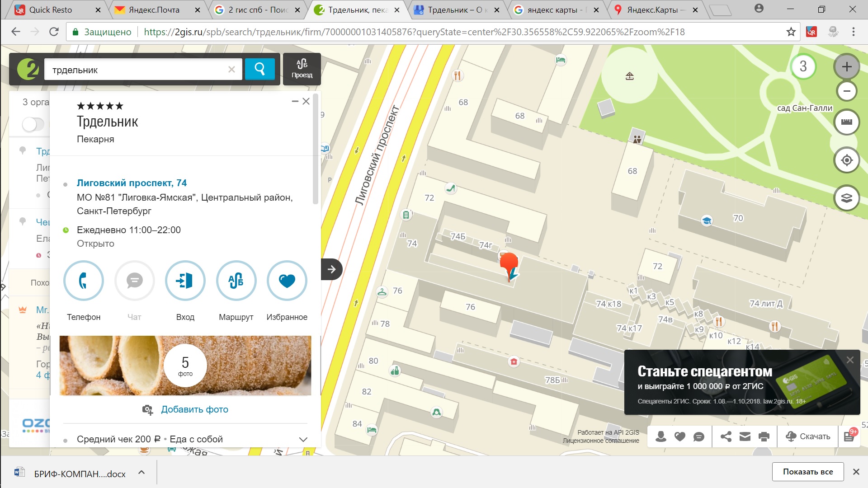This screenshot has width=868, height=488.
Task: Switch to the Яндекс.Почта tab
Action: point(157,9)
